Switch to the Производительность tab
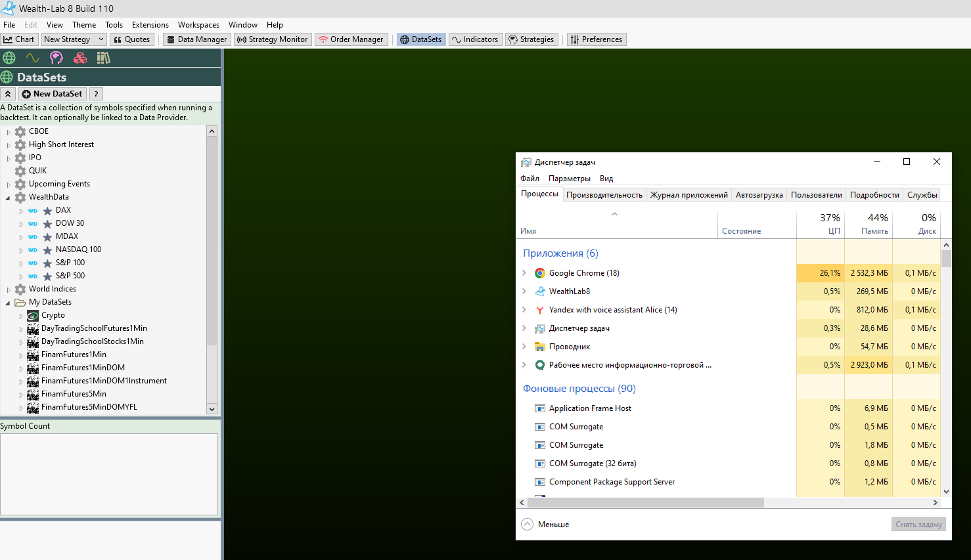This screenshot has width=971, height=560. tap(604, 195)
